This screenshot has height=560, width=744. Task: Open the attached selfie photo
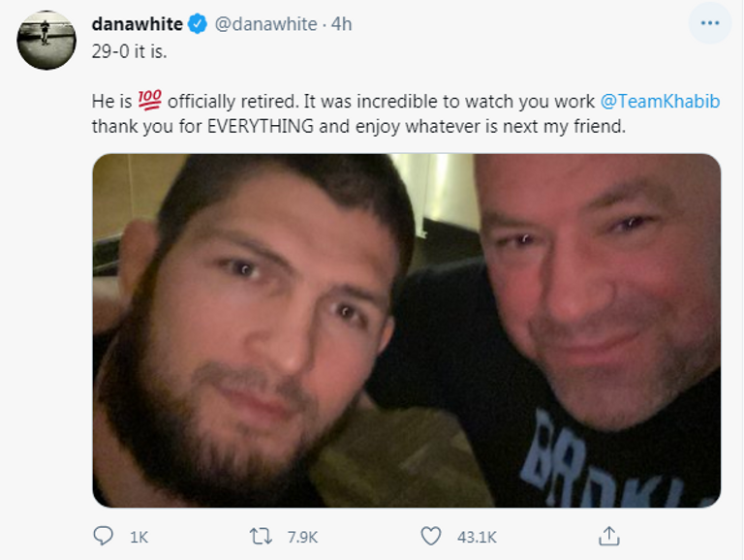click(407, 329)
